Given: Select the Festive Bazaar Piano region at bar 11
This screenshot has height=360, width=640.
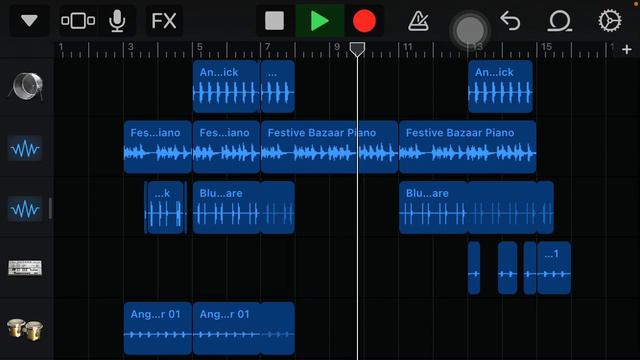Looking at the screenshot, I should point(468,147).
